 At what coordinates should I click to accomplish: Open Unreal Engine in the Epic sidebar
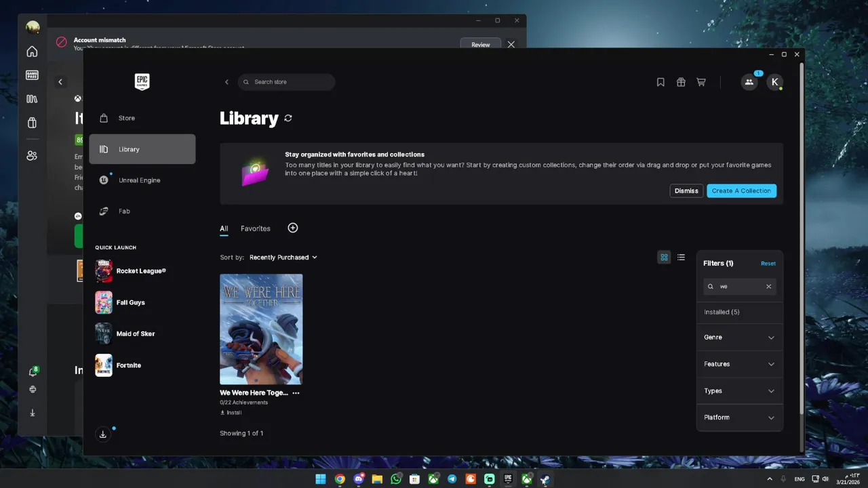click(142, 180)
